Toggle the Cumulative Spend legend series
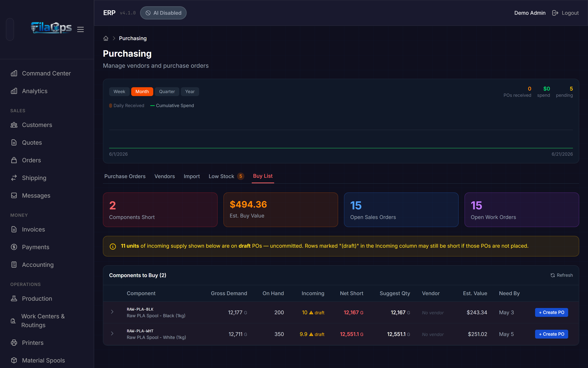This screenshot has height=368, width=588. click(x=172, y=106)
